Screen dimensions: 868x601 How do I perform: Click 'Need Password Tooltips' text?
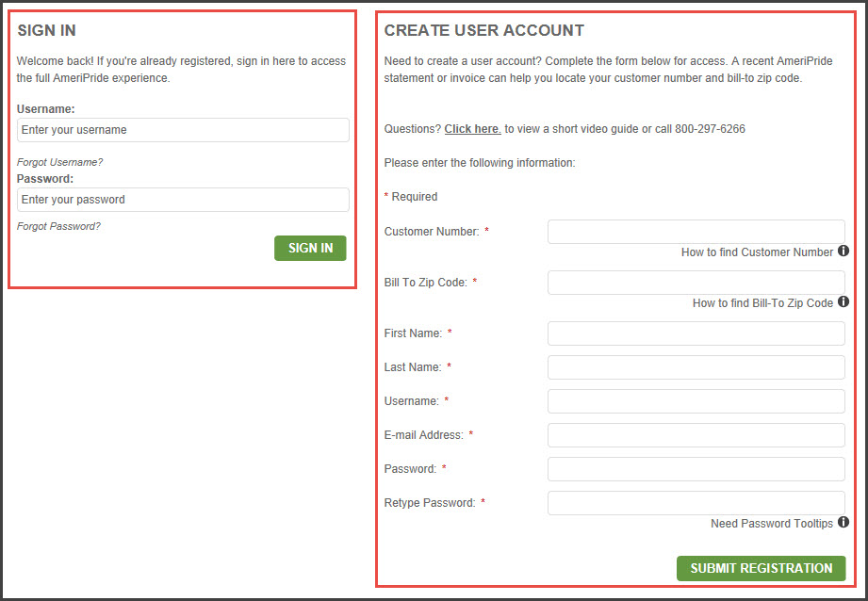(771, 523)
